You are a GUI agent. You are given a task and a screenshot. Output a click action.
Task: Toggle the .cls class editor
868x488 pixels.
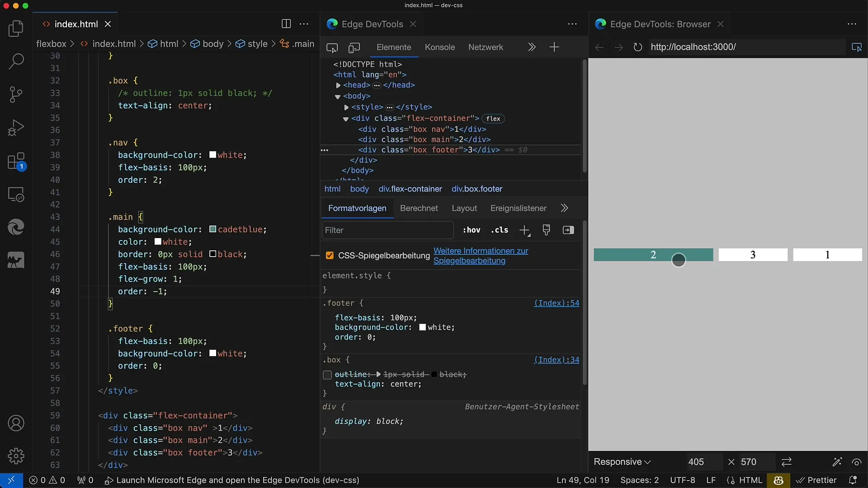pyautogui.click(x=500, y=230)
